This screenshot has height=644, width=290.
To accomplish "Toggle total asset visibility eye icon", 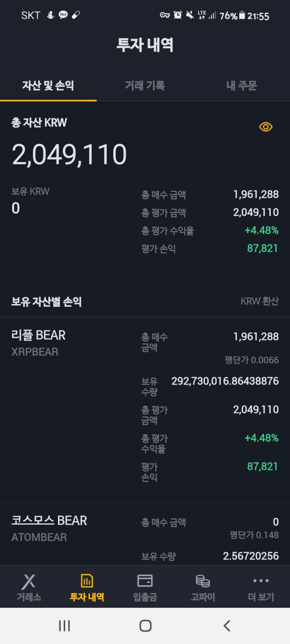I will click(266, 127).
